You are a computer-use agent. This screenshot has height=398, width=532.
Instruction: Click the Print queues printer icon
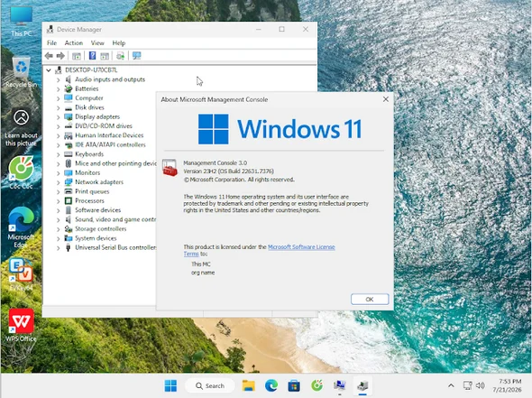pyautogui.click(x=69, y=191)
